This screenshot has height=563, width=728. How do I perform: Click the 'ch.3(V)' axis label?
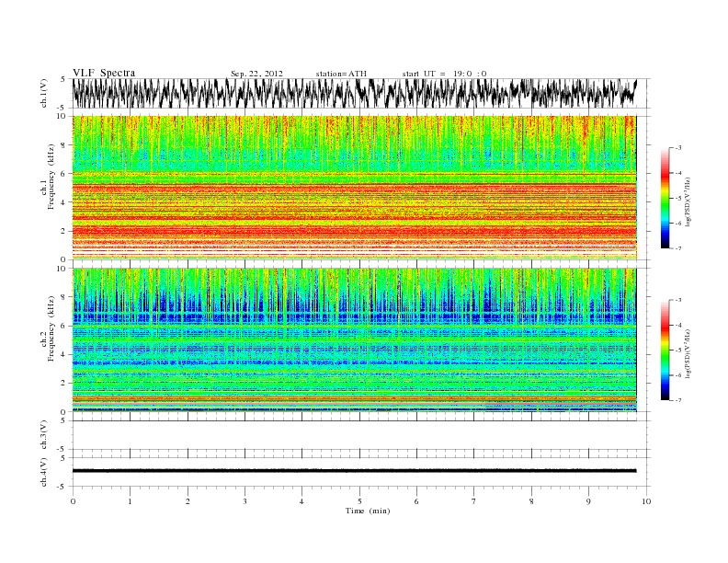pyautogui.click(x=44, y=435)
